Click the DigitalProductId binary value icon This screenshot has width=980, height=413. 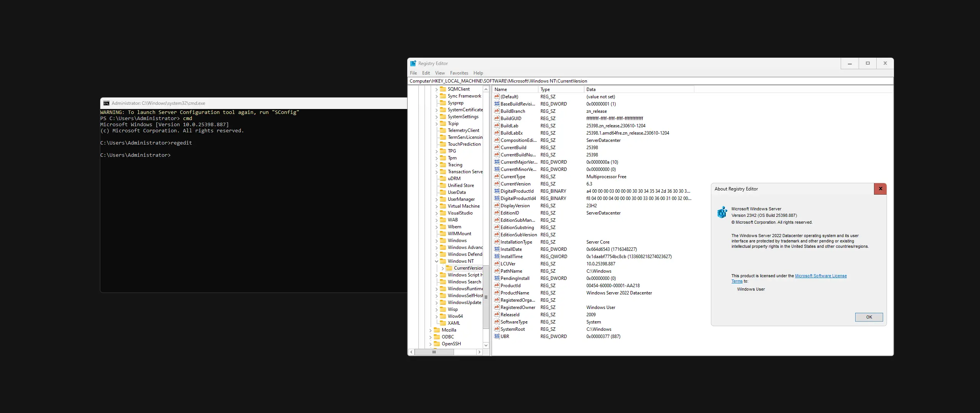pos(497,191)
